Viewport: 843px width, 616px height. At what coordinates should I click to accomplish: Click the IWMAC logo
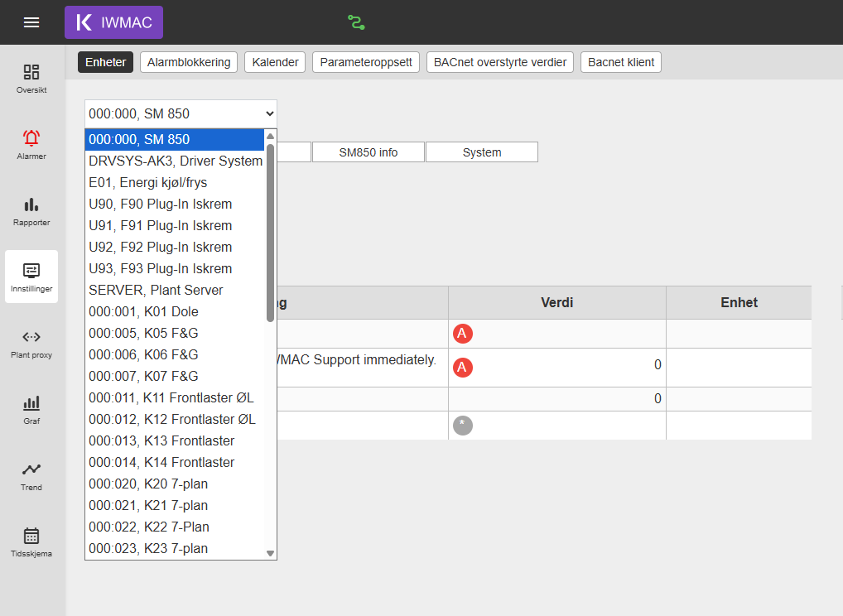tap(114, 22)
